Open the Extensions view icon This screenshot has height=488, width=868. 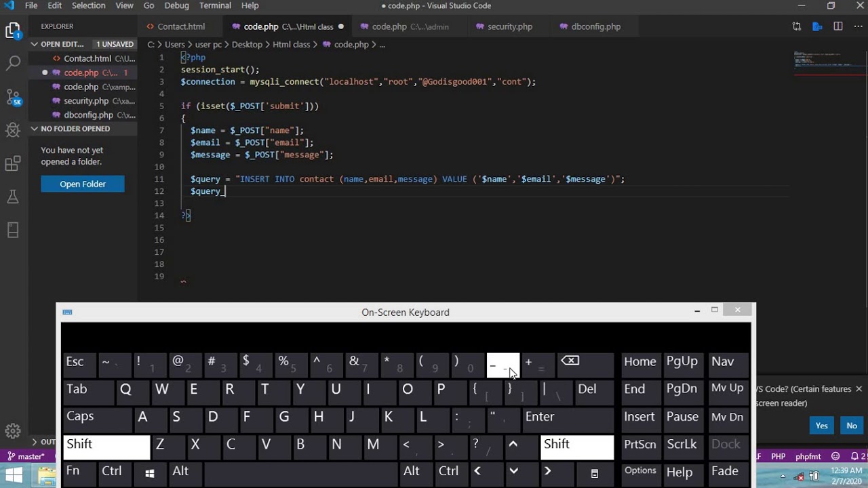tap(13, 163)
